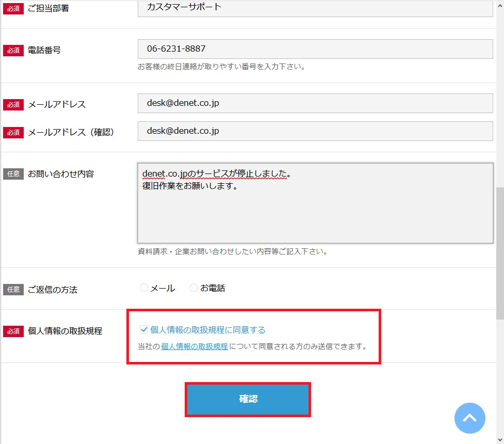Click the 電話番号 label text
Viewport: 504px width, 444px height.
(x=44, y=50)
